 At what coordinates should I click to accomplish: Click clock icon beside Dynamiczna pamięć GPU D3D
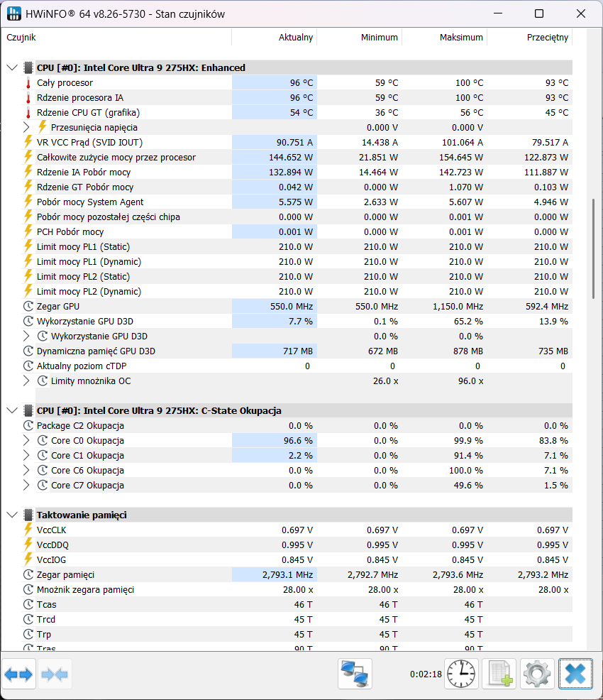[28, 351]
